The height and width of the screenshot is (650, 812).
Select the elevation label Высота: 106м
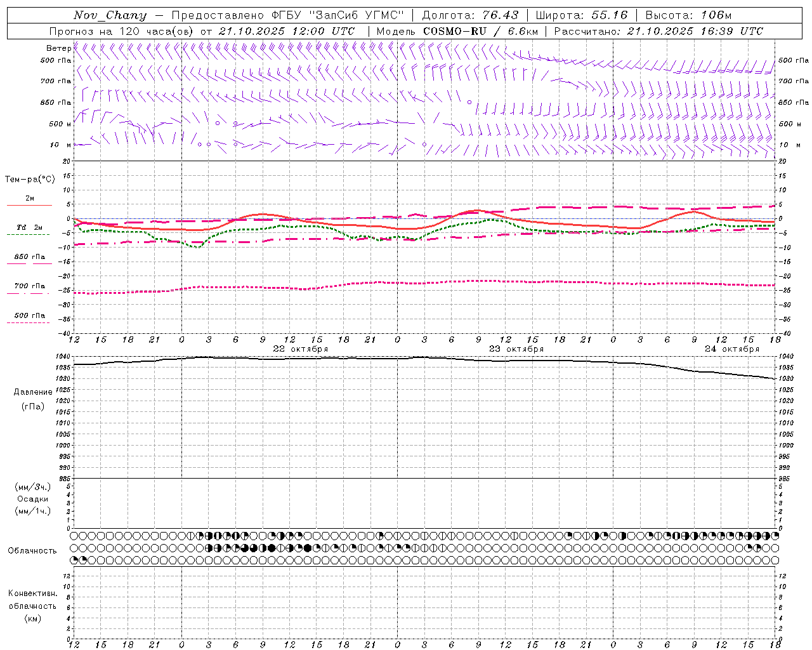point(688,15)
